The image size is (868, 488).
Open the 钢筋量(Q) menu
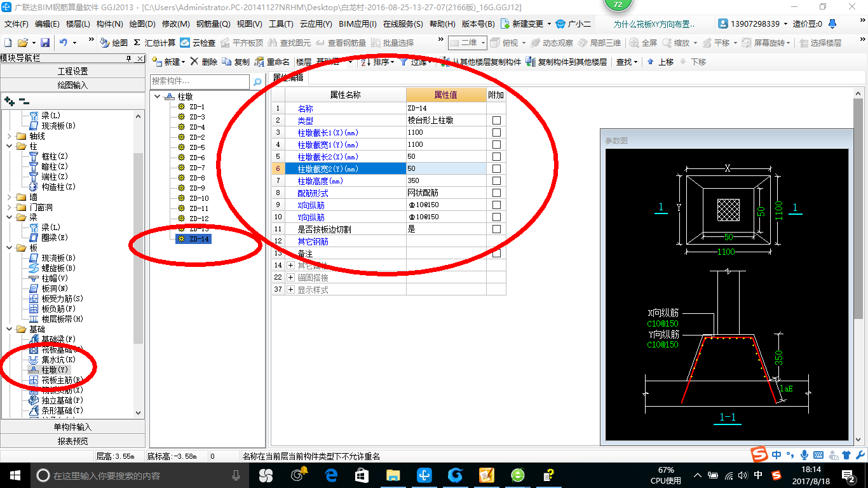pyautogui.click(x=214, y=24)
